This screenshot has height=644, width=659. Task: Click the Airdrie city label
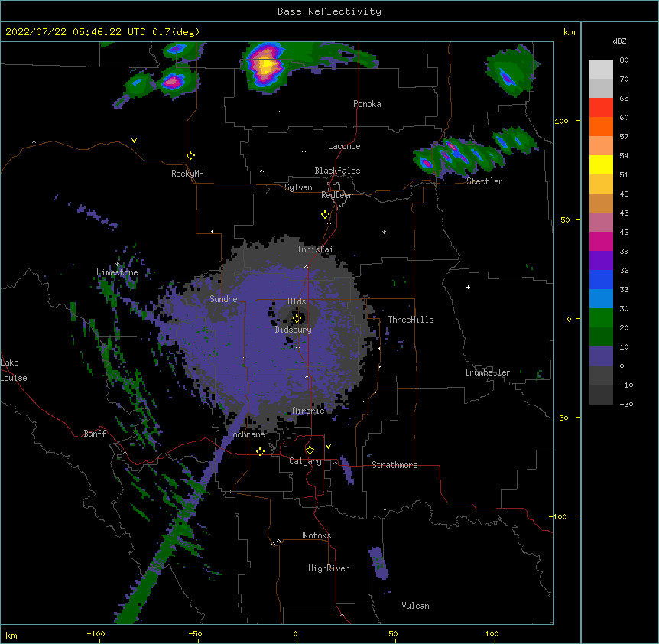tap(309, 411)
